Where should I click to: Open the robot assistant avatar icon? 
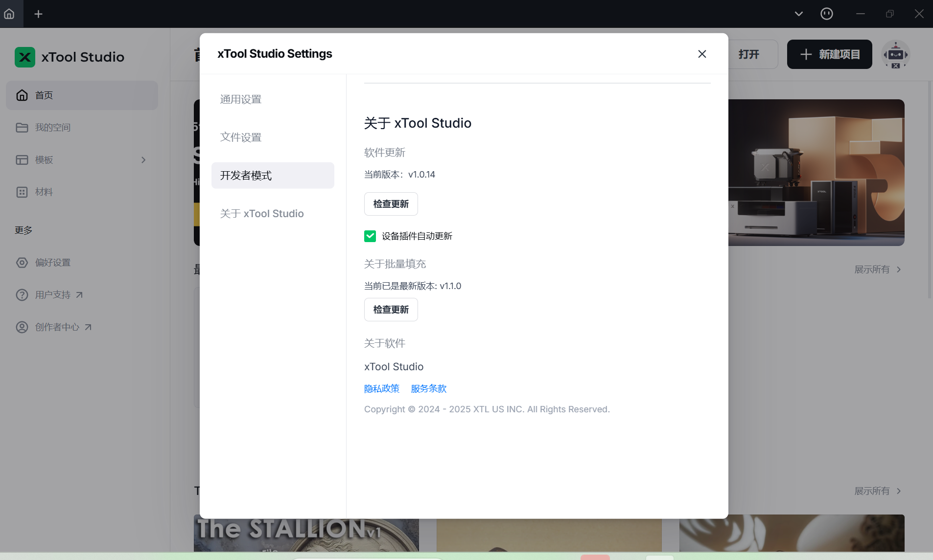point(895,54)
